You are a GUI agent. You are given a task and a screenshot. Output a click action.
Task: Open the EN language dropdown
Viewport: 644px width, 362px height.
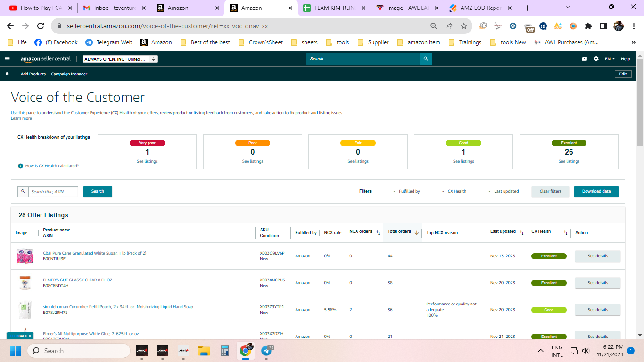click(x=610, y=59)
